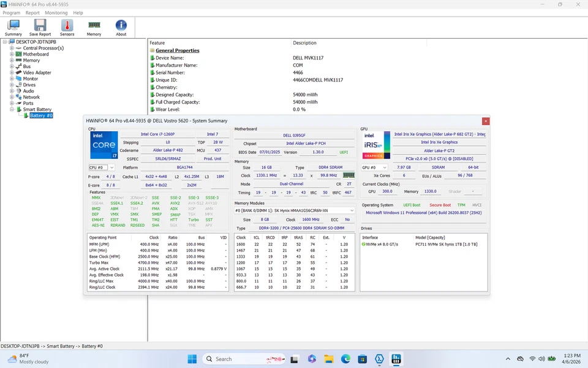588x368 pixels.
Task: Expand the Drives tree node
Action: [12, 85]
